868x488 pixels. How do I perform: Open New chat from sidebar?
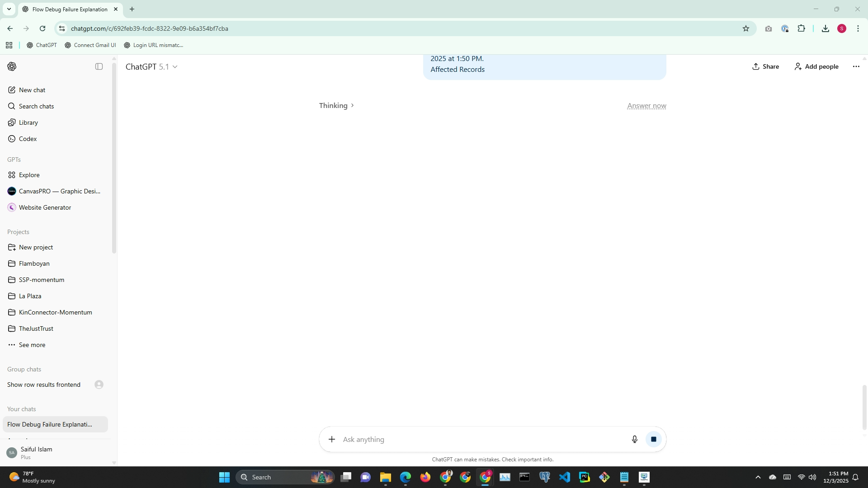point(32,90)
